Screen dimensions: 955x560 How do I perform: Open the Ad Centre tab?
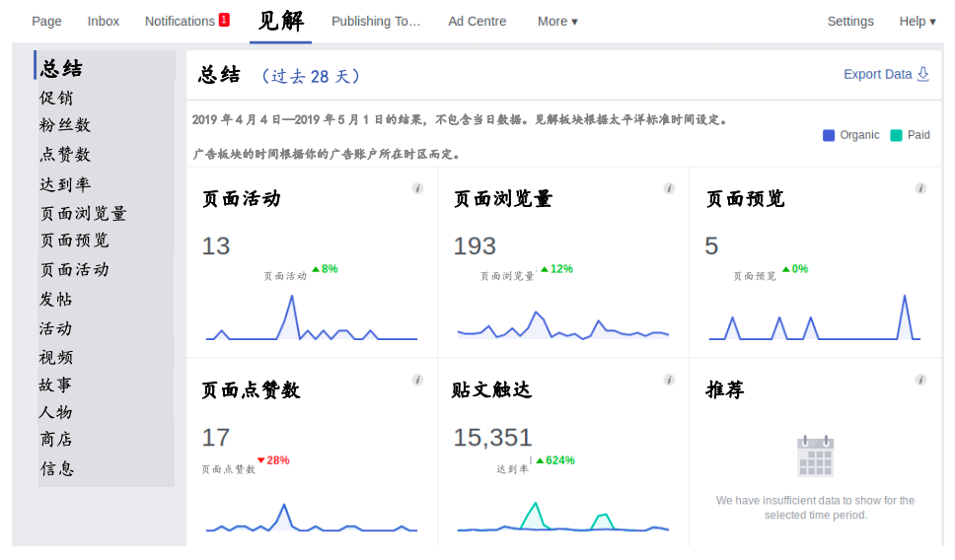[477, 22]
